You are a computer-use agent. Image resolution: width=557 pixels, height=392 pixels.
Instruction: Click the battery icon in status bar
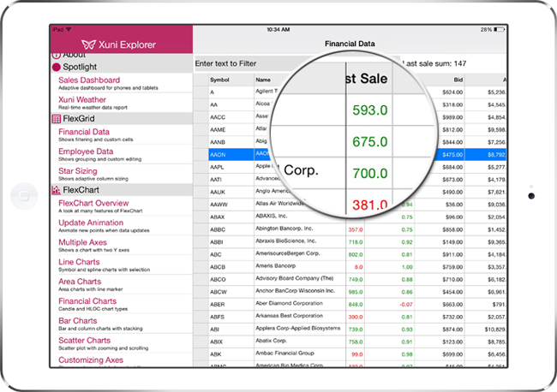499,29
